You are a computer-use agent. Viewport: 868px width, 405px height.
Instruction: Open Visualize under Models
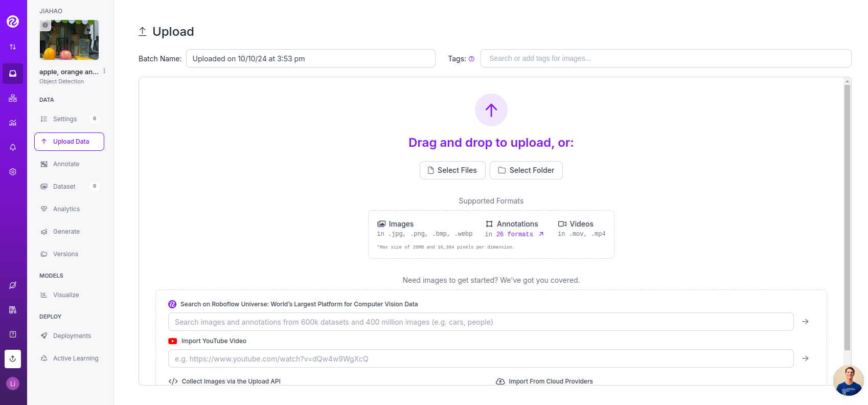(69, 295)
